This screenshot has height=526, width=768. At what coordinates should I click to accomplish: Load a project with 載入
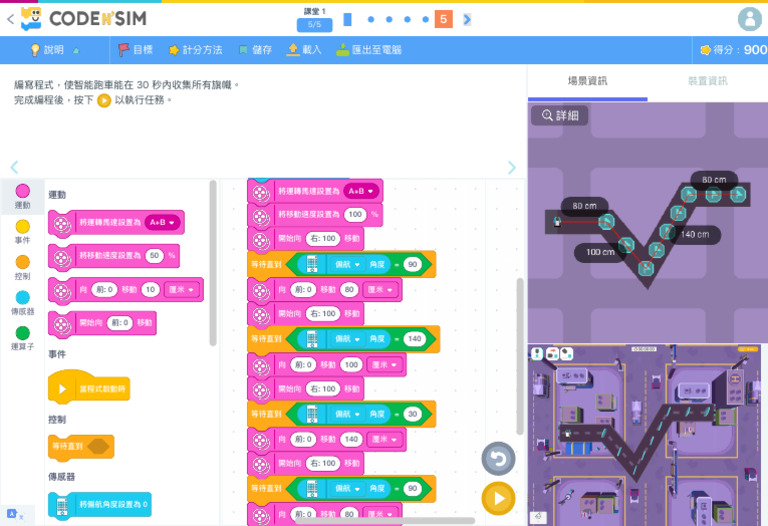[x=304, y=50]
